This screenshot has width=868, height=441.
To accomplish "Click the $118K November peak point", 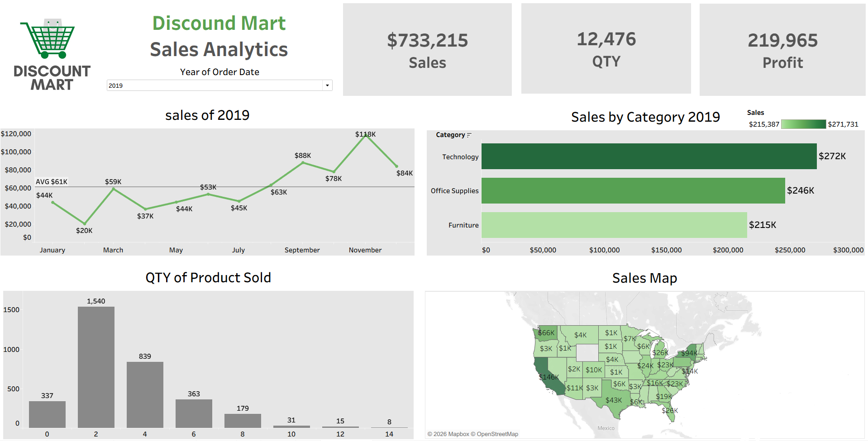I will point(366,135).
